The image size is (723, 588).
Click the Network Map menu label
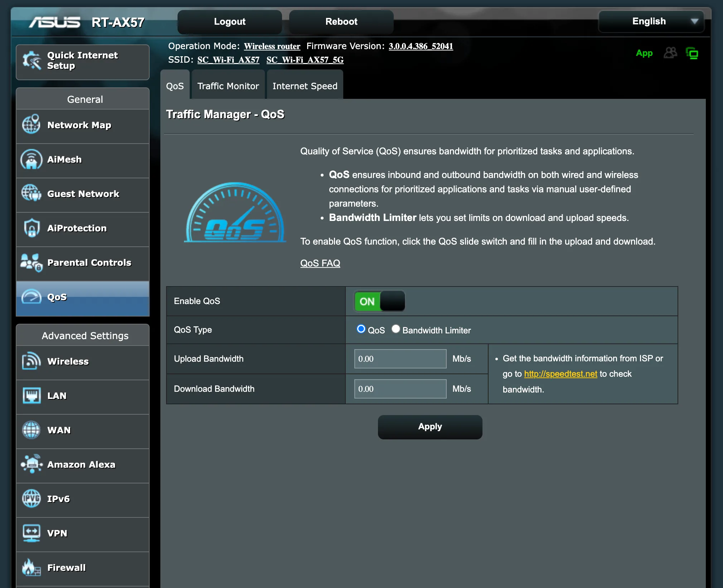tap(79, 125)
